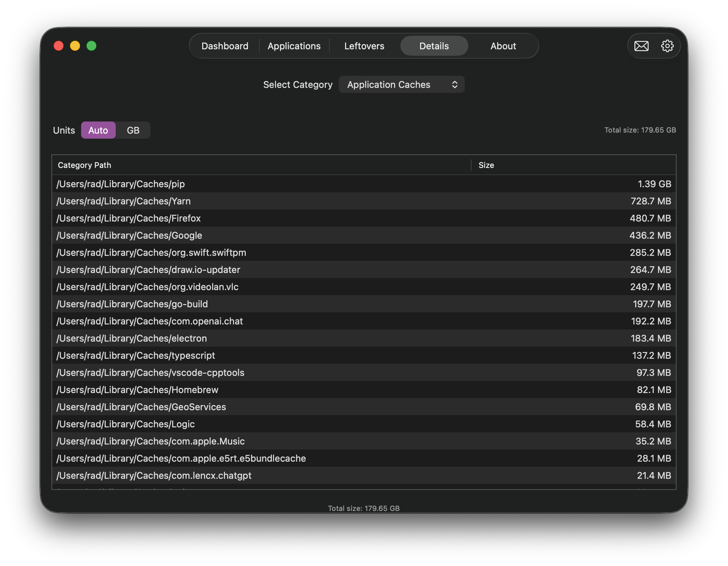Select the Caches/Google row
Screen dimensions: 728x566
(364, 235)
